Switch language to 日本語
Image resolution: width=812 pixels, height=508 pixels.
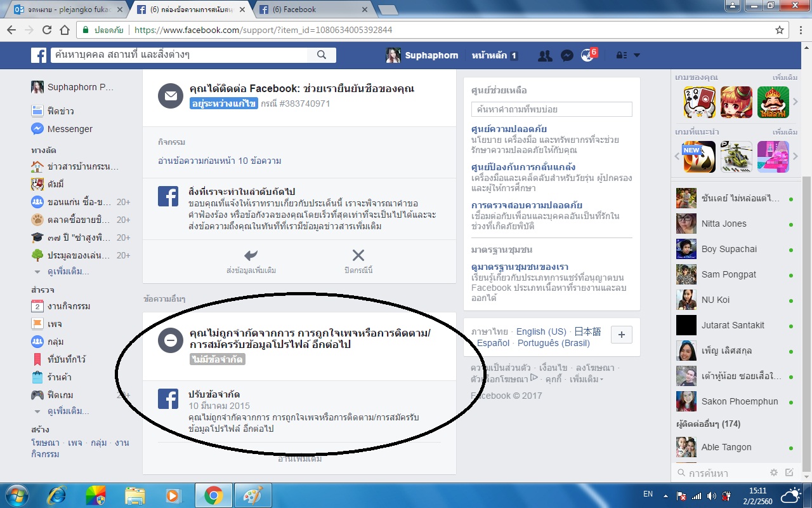(587, 331)
